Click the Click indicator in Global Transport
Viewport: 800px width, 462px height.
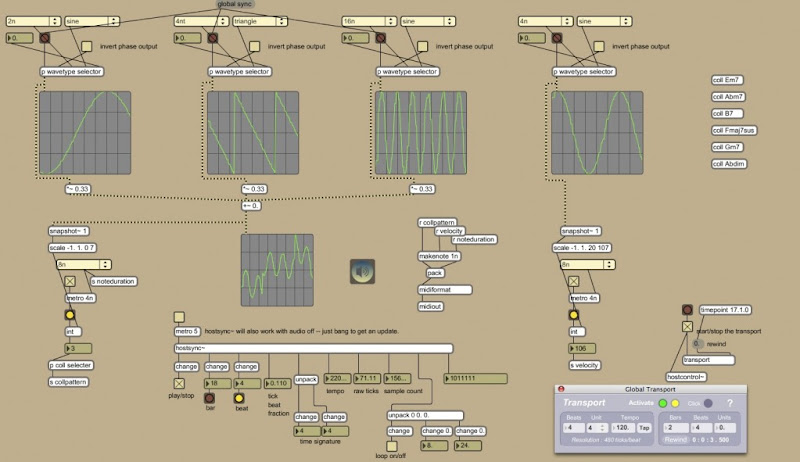[708, 403]
